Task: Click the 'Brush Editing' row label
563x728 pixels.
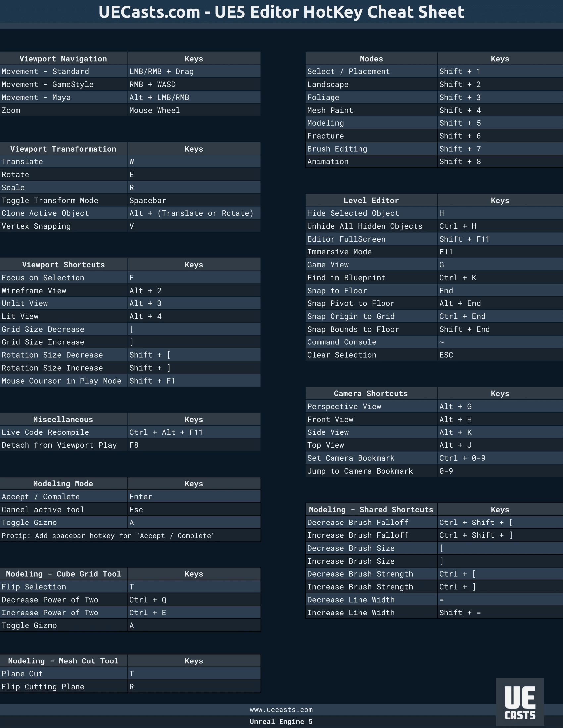Action: (x=371, y=149)
